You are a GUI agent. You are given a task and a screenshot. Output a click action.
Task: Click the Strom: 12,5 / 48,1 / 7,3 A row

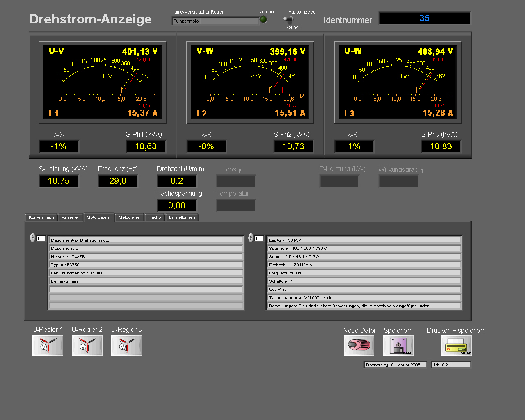(x=364, y=257)
